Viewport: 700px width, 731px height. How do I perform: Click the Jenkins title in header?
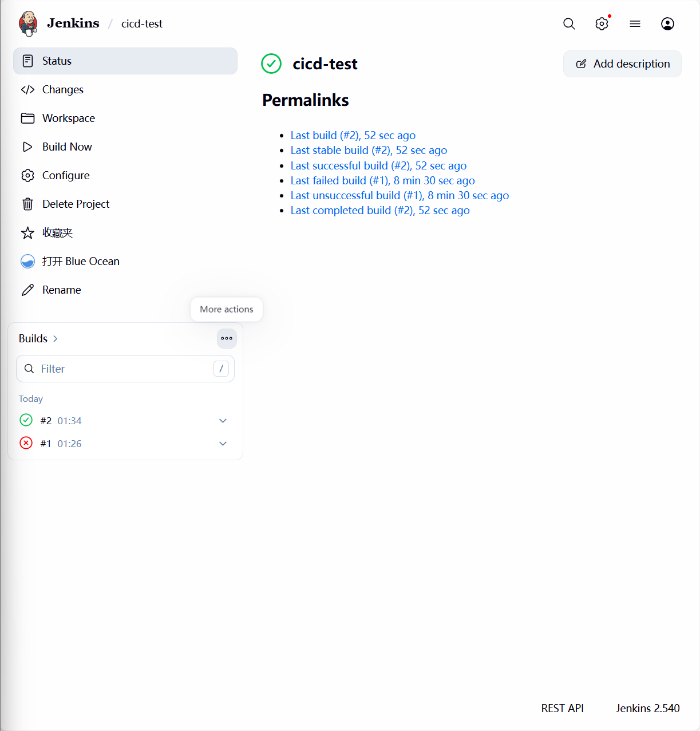click(x=73, y=23)
